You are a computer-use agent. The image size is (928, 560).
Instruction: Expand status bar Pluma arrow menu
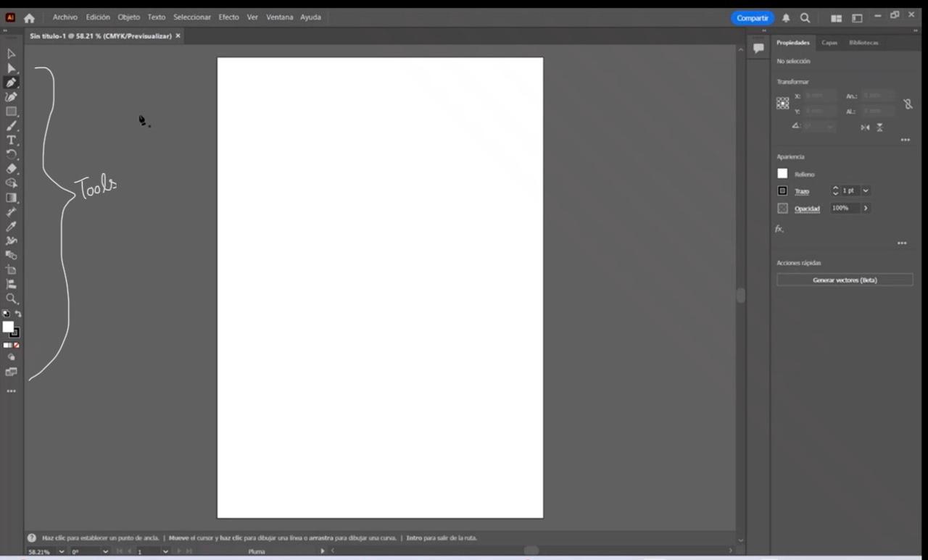coord(322,551)
